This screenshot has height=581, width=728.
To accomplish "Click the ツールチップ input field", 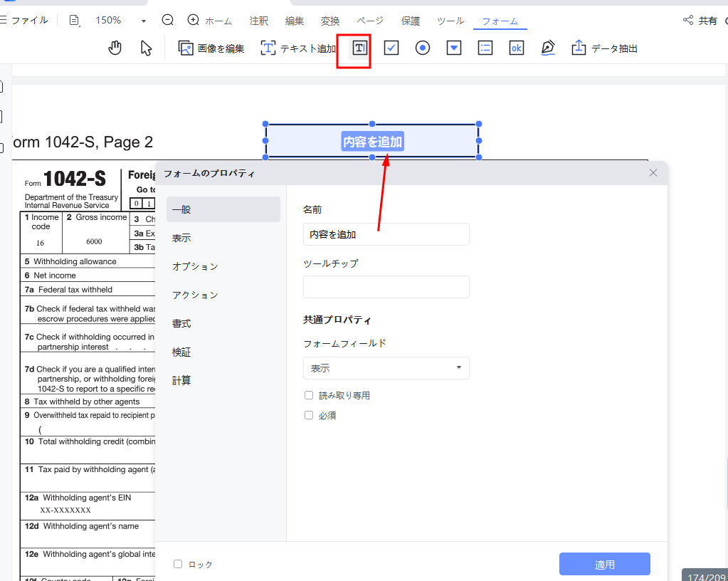I will click(x=386, y=287).
